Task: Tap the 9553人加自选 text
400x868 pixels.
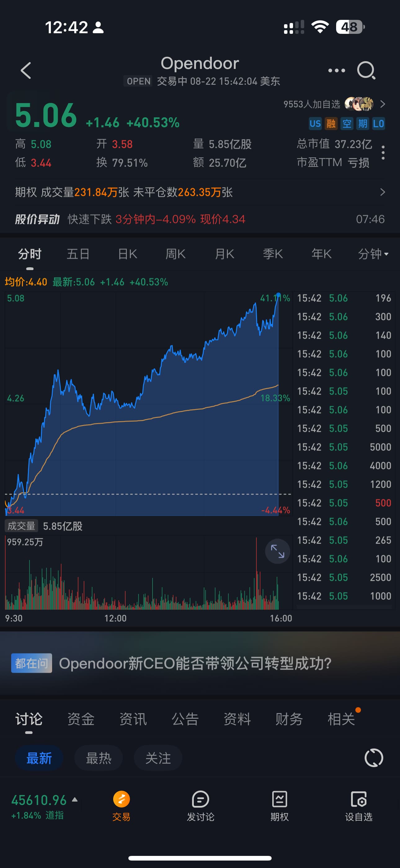Action: pos(312,104)
